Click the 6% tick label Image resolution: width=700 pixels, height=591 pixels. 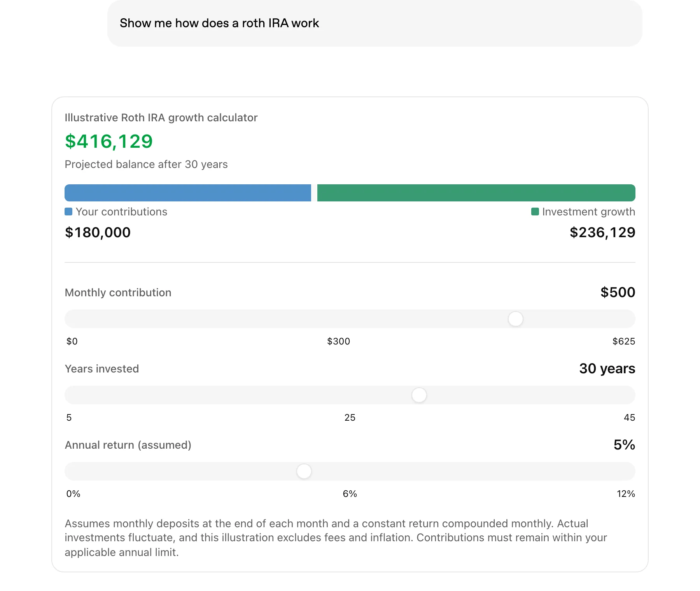coord(350,494)
